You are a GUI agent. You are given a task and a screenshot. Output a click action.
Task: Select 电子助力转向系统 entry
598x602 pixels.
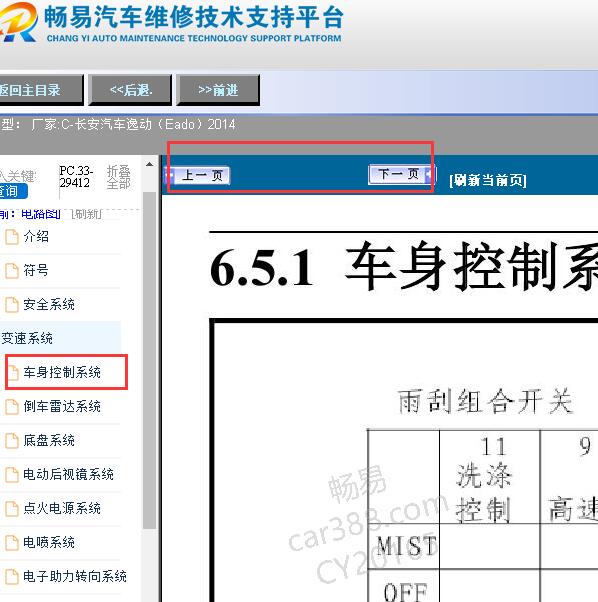point(75,576)
